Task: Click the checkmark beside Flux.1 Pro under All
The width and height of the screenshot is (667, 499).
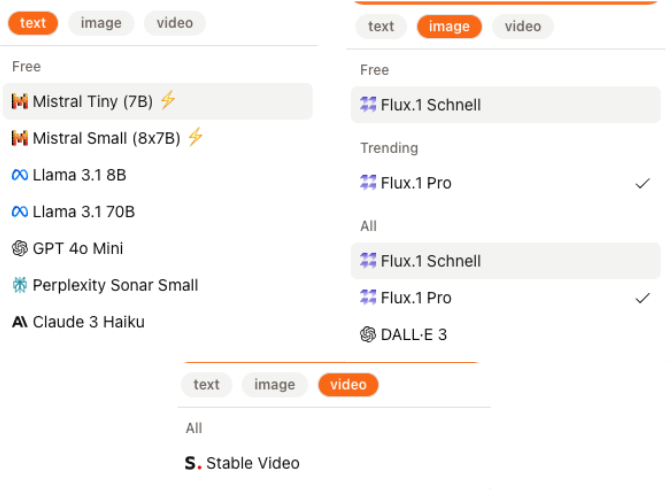Action: 643,298
